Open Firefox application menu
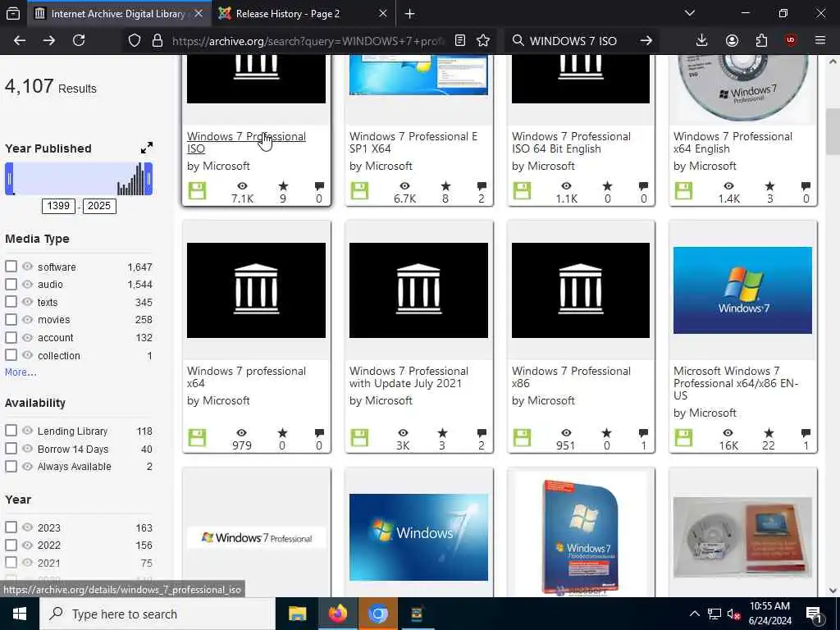Screen dimensions: 840x630 [820, 40]
